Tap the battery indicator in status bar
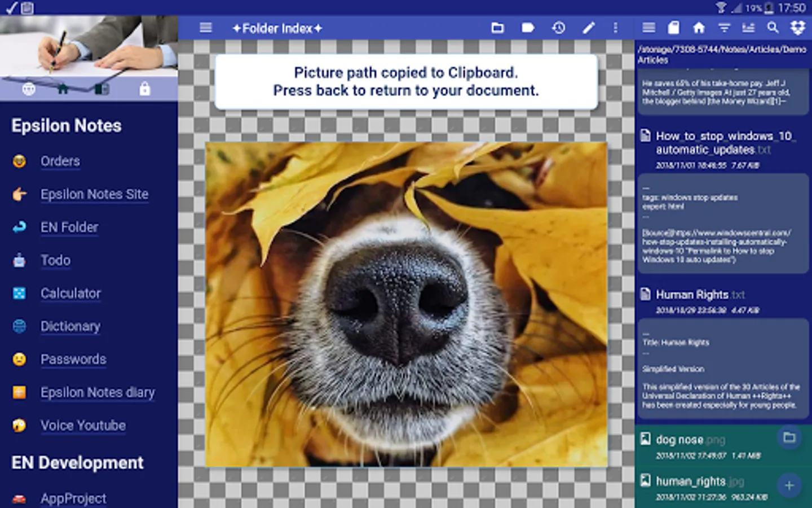Viewport: 812px width, 508px height. pos(768,8)
